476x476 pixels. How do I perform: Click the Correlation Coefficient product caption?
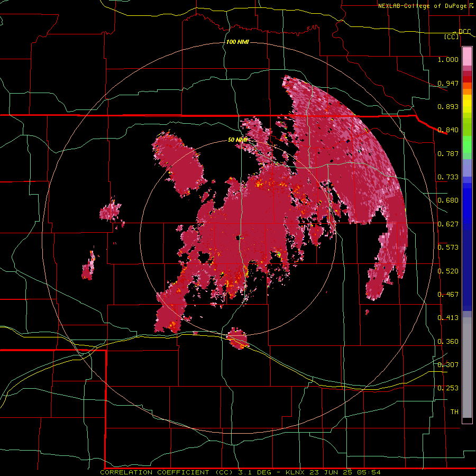(x=240, y=472)
